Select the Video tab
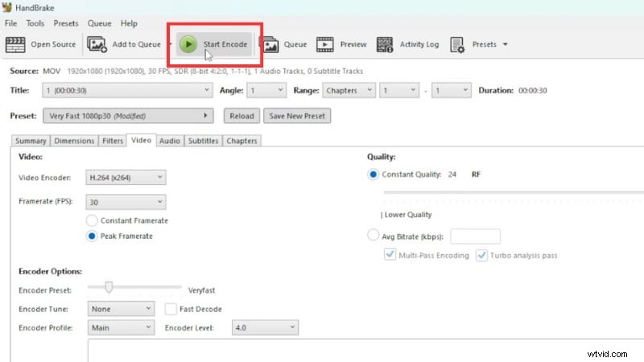Viewport: 644px width, 362px height. (142, 140)
